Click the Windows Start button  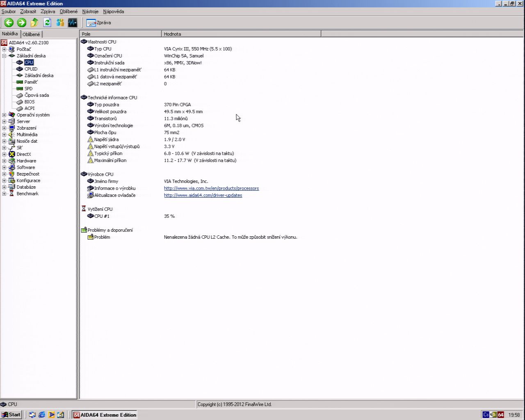coord(11,415)
